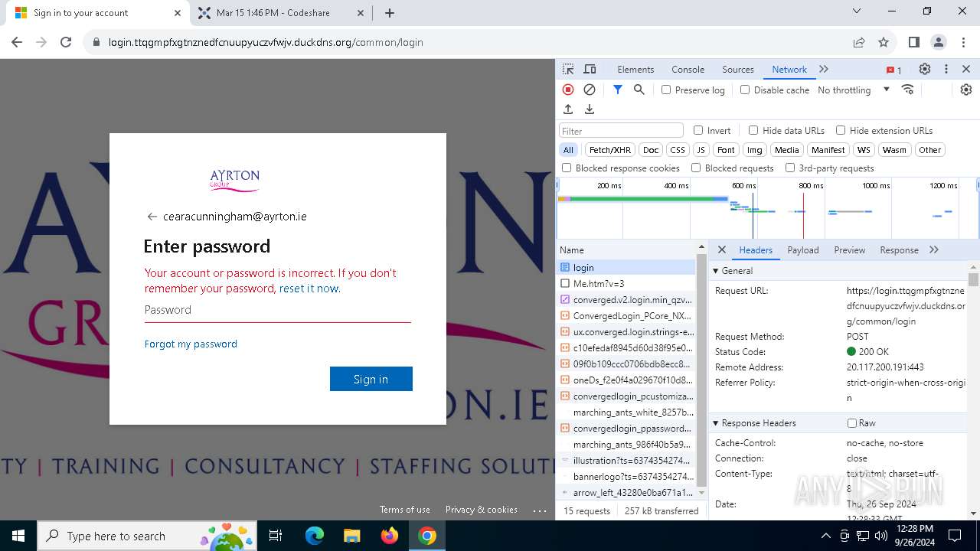Check the Invert filter option
Image resolution: width=980 pixels, height=551 pixels.
tap(698, 130)
